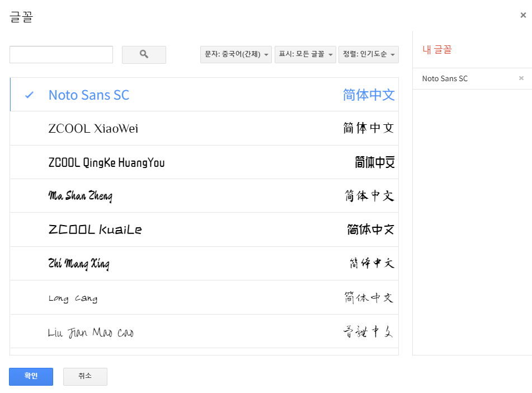
Task: Click the 简体中文 sample for Ma Shan Zheng
Action: [x=369, y=196]
